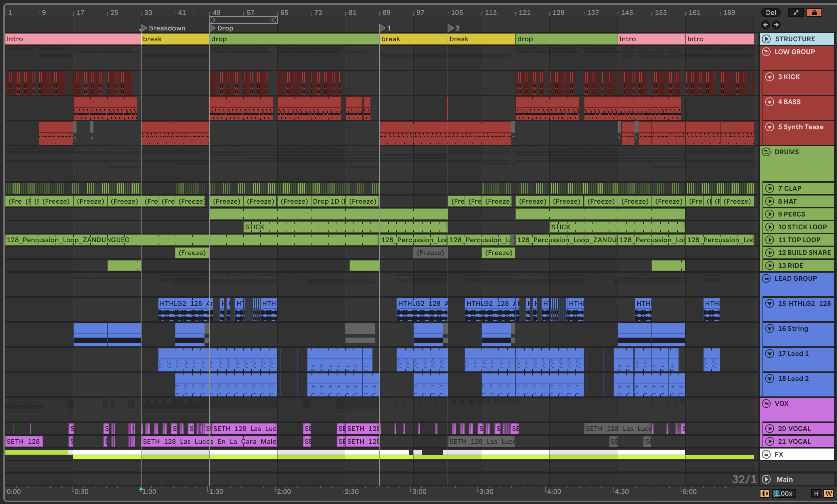Image resolution: width=837 pixels, height=504 pixels.
Task: Unfold the STRUCTURE track arrow
Action: 766,39
